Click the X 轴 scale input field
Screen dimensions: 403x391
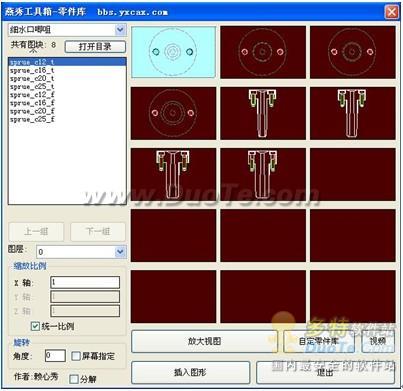85,282
